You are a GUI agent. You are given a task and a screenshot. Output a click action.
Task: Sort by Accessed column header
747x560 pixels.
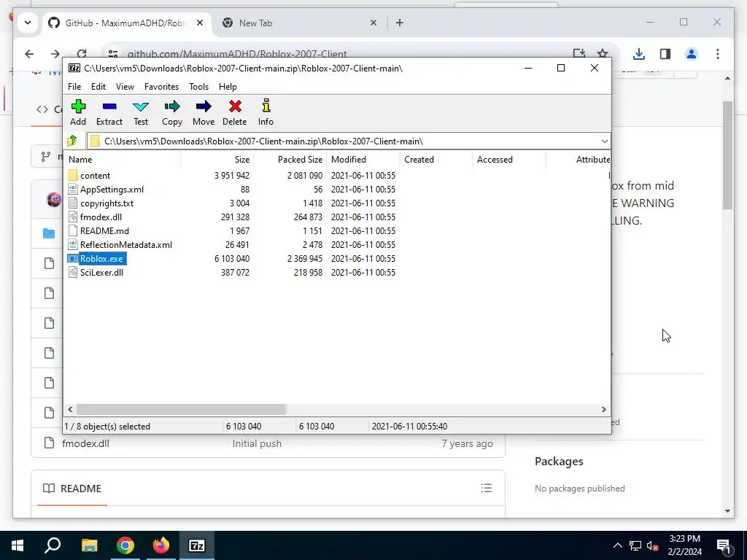point(508,160)
